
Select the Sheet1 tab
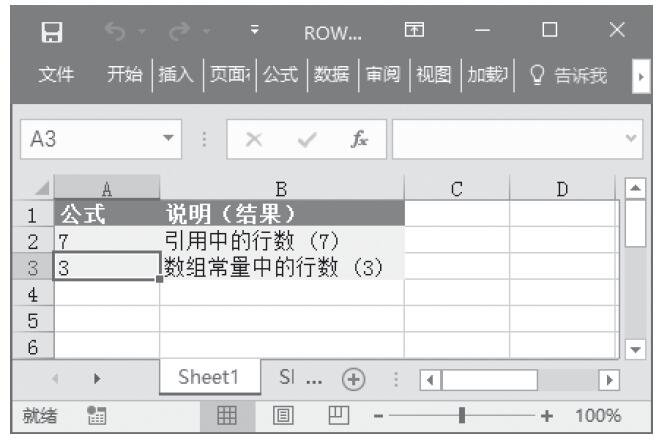click(x=208, y=379)
